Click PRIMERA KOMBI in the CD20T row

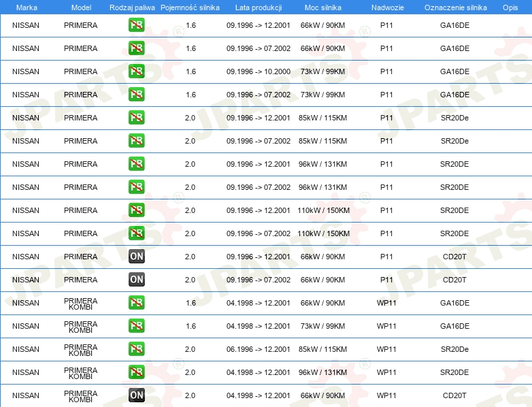81,396
